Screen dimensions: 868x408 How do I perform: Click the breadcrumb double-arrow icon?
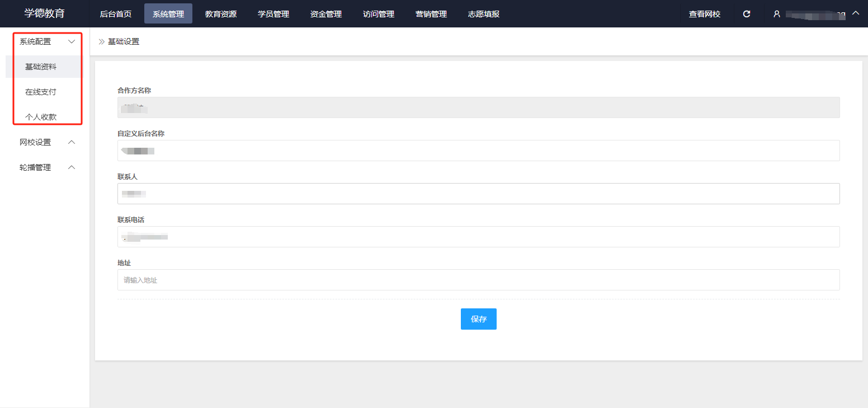click(102, 41)
